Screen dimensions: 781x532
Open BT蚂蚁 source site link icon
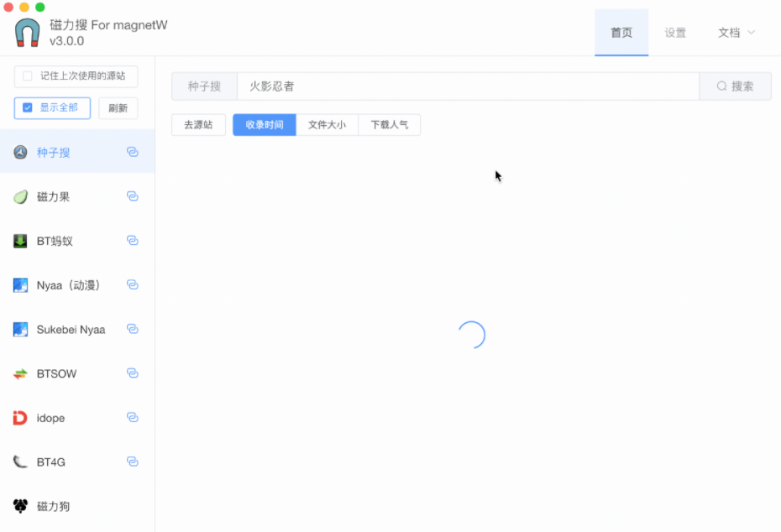(x=132, y=241)
